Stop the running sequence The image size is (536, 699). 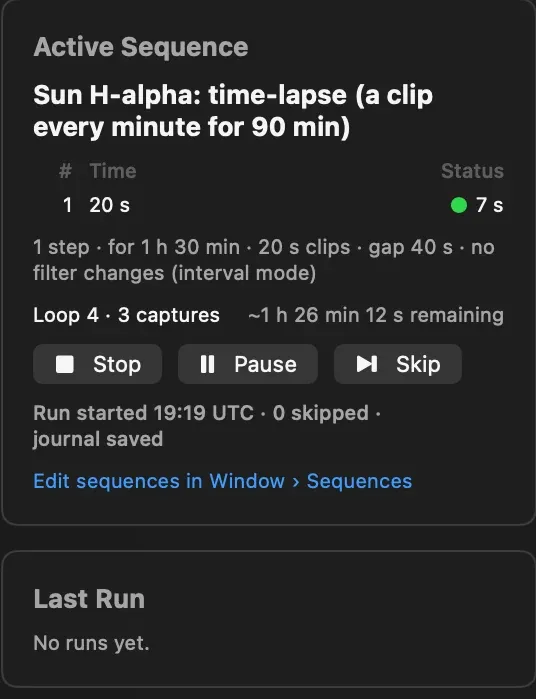click(x=97, y=364)
